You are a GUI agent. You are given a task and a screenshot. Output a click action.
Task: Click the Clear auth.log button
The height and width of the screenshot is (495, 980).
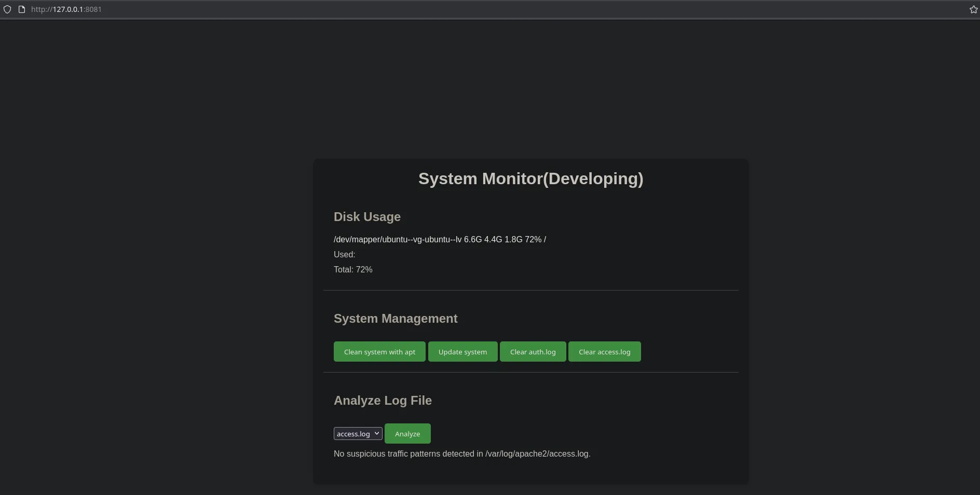533,352
